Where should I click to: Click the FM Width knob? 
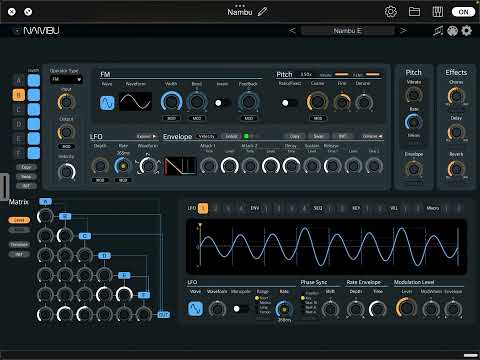pos(171,102)
